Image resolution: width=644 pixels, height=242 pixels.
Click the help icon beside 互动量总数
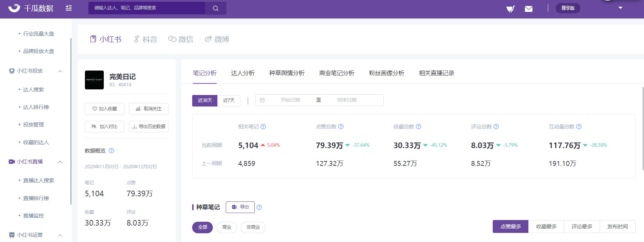pos(579,127)
